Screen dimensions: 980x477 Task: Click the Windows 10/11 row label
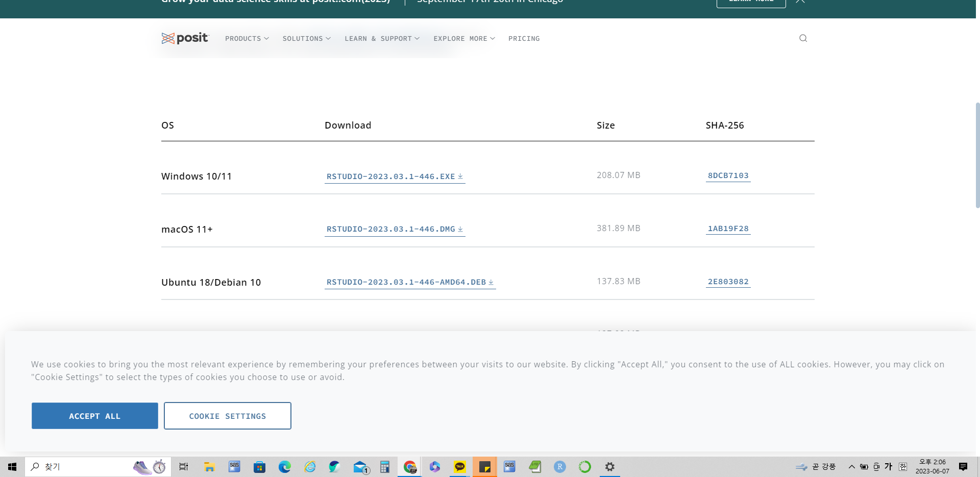click(197, 177)
